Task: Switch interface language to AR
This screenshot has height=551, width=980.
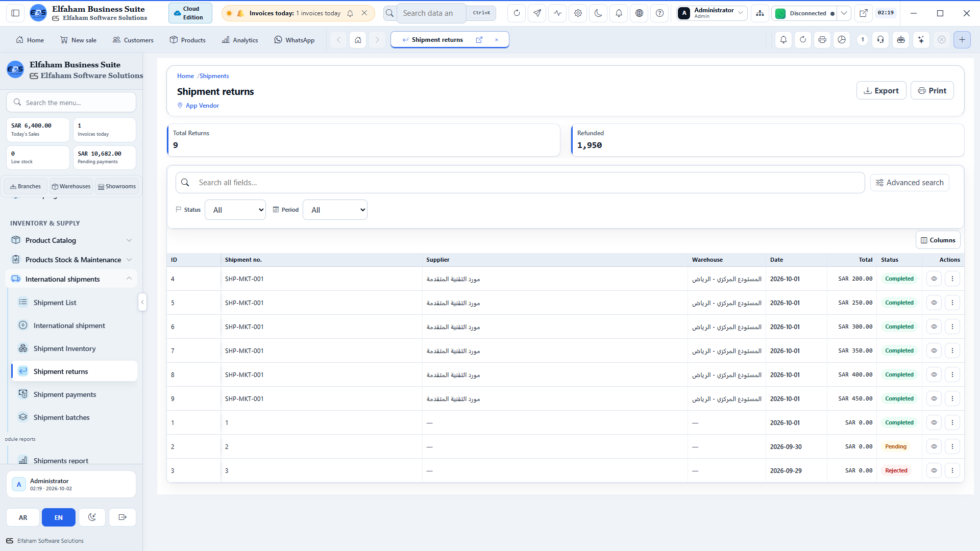Action: [x=23, y=517]
